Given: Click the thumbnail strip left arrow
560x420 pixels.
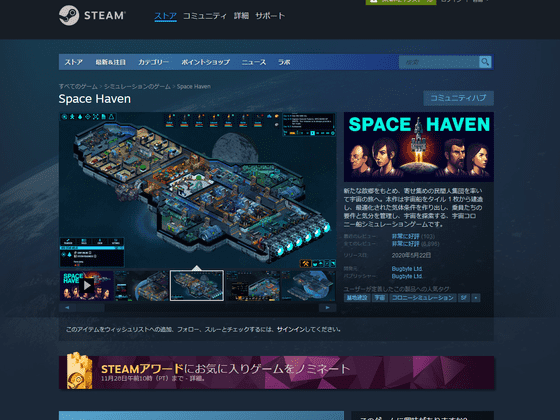Looking at the screenshot, I should click(67, 308).
